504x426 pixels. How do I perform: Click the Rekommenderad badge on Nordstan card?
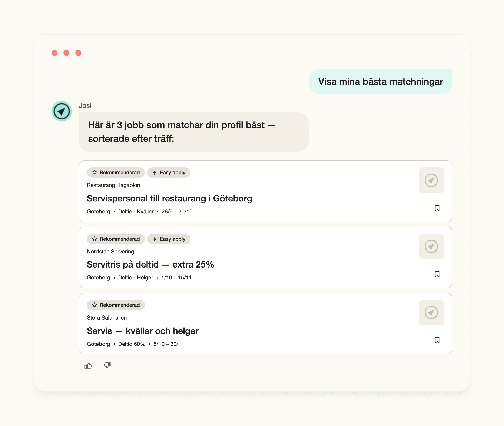tap(116, 239)
